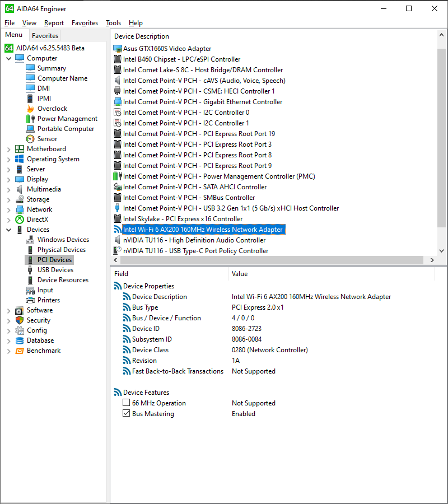This screenshot has height=504, width=448.
Task: Click the Database stack icon
Action: point(20,340)
